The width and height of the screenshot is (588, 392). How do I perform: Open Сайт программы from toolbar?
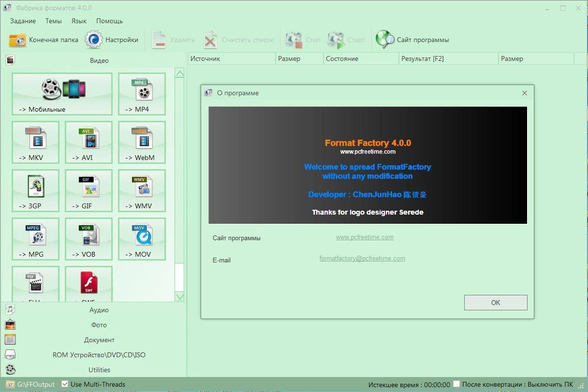(412, 40)
